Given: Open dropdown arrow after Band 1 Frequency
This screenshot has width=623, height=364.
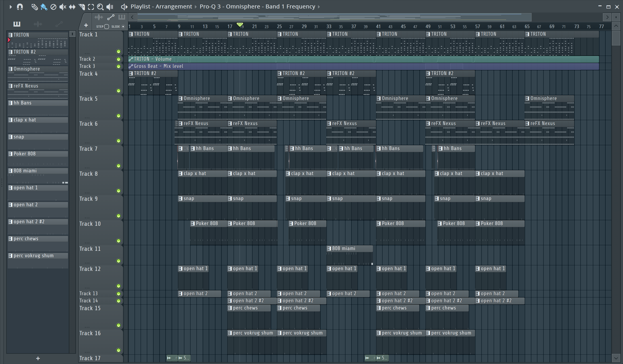Looking at the screenshot, I should (319, 7).
